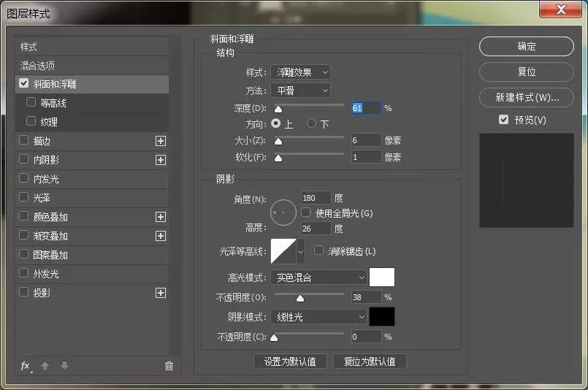Click plus icon next to 描边

point(161,141)
